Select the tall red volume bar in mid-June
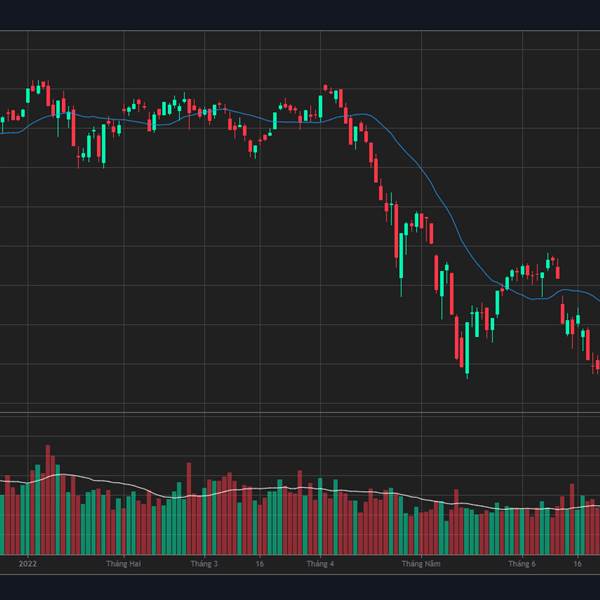The width and height of the screenshot is (600, 600). click(572, 519)
